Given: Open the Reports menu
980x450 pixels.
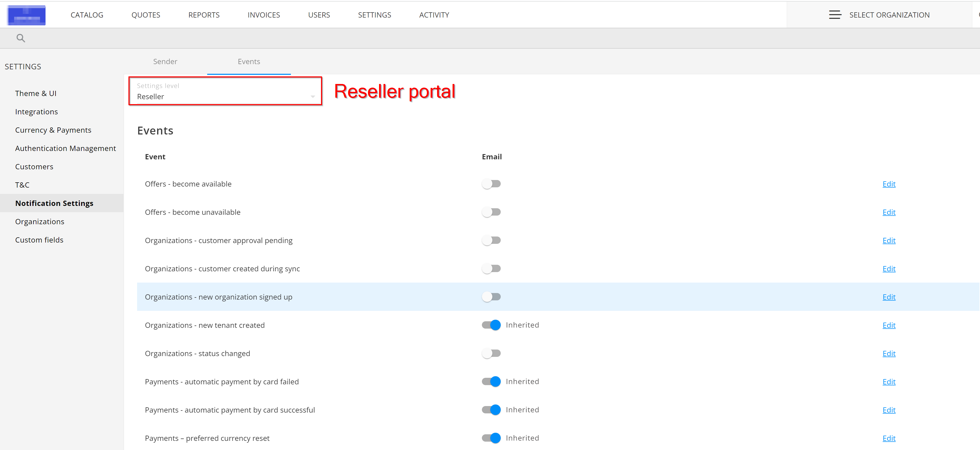Looking at the screenshot, I should pyautogui.click(x=204, y=15).
